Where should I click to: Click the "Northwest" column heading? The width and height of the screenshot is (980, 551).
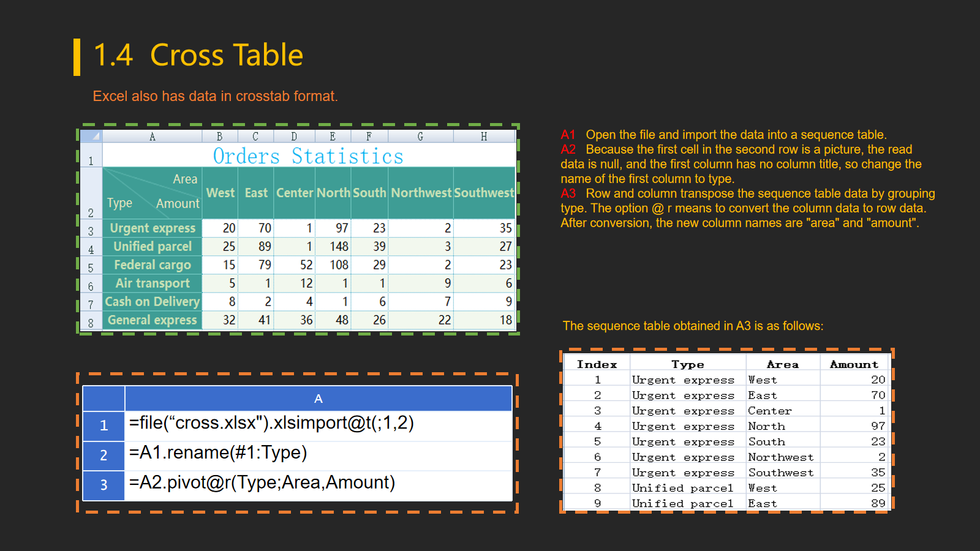pyautogui.click(x=421, y=193)
